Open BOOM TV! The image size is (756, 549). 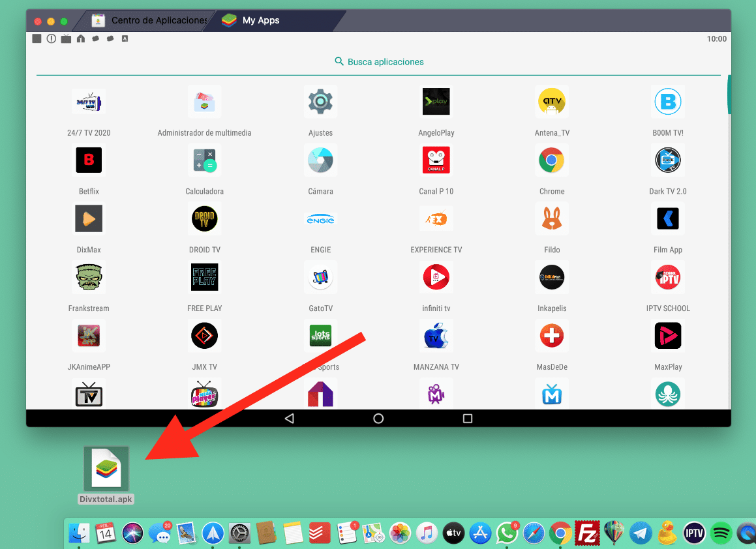click(x=667, y=101)
